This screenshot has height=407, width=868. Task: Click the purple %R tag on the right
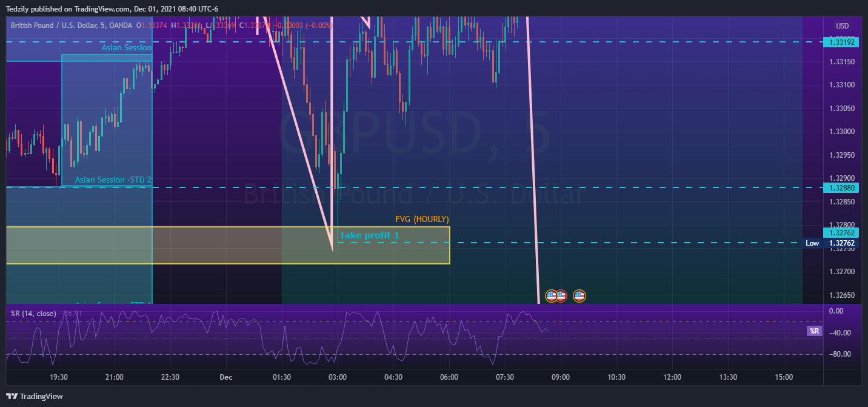click(814, 331)
